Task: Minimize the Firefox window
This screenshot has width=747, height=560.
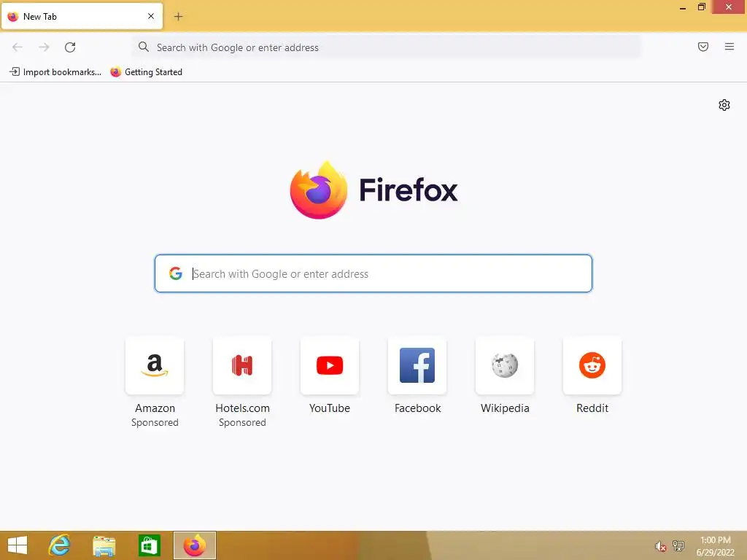Action: coord(683,7)
